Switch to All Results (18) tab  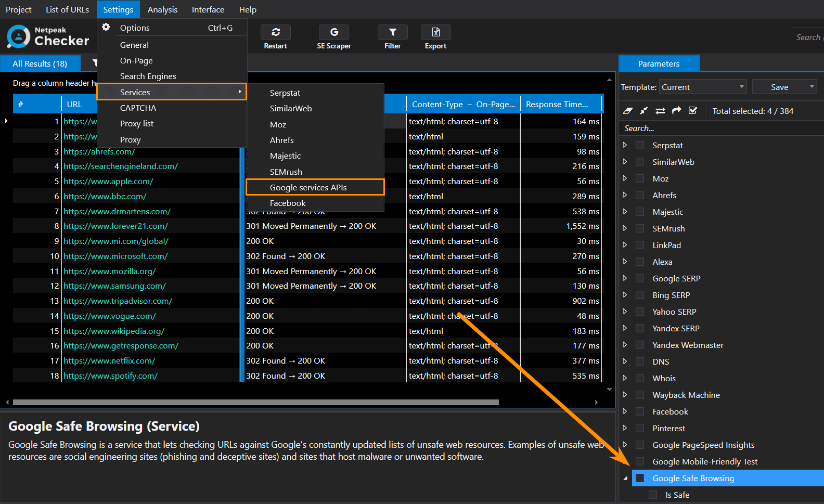pyautogui.click(x=40, y=63)
